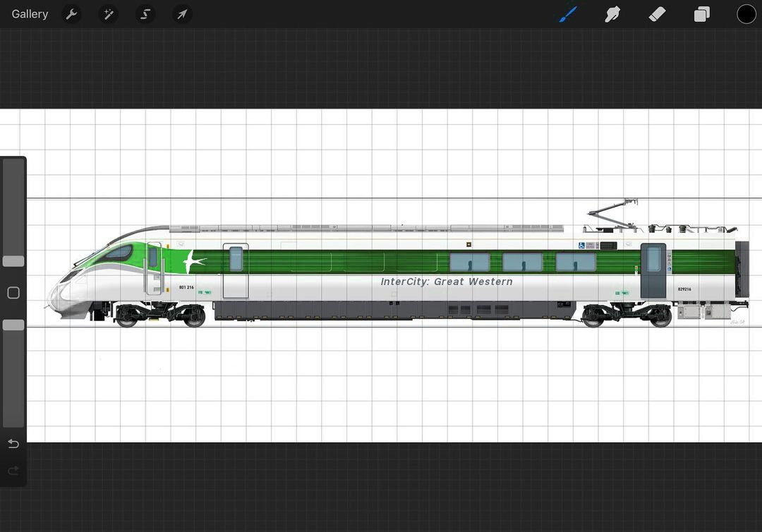The height and width of the screenshot is (532, 762).
Task: Click the pantograph on the train roof
Action: click(x=612, y=213)
